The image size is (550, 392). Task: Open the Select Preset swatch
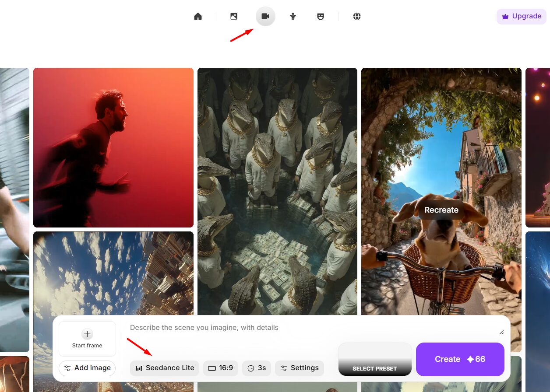point(375,359)
